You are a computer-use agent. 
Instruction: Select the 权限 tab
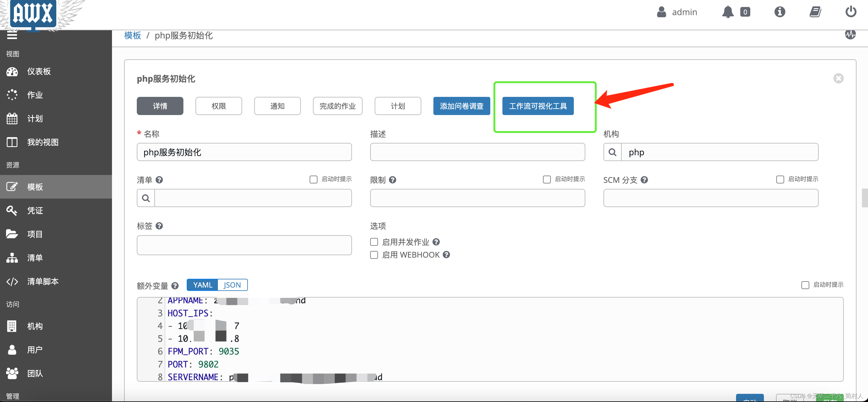pyautogui.click(x=219, y=106)
